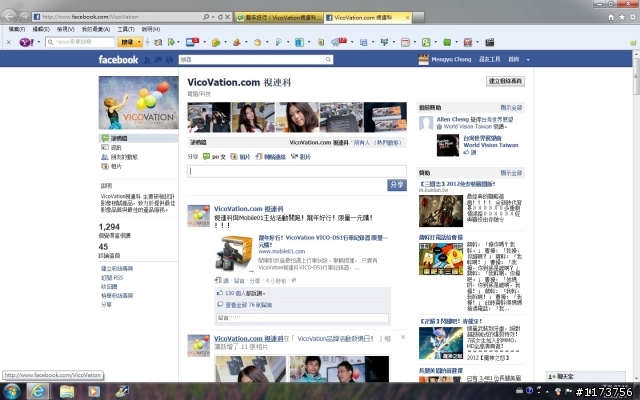640x400 pixels.
Task: Open the 訂閱 RSS link in sidebar
Action: pos(112,278)
